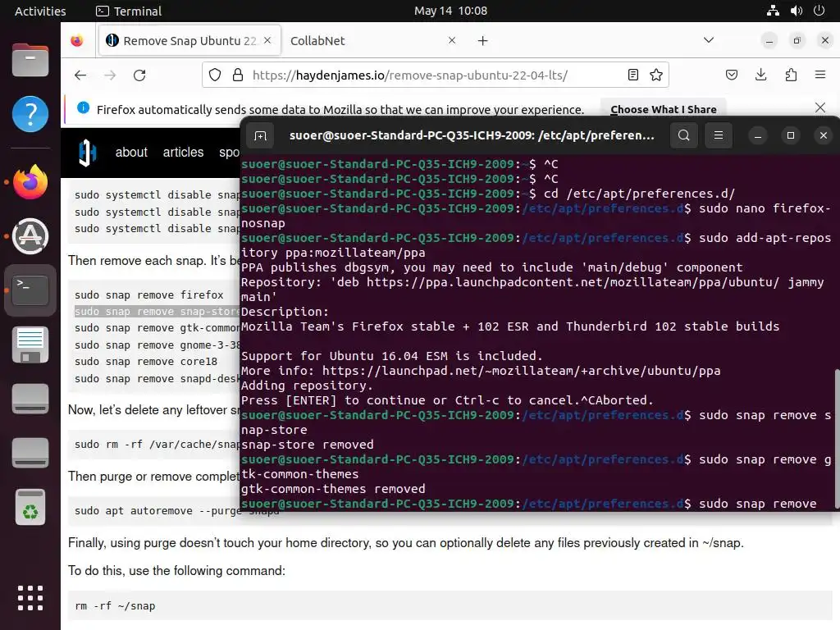Open Help from the dock

tap(30, 113)
